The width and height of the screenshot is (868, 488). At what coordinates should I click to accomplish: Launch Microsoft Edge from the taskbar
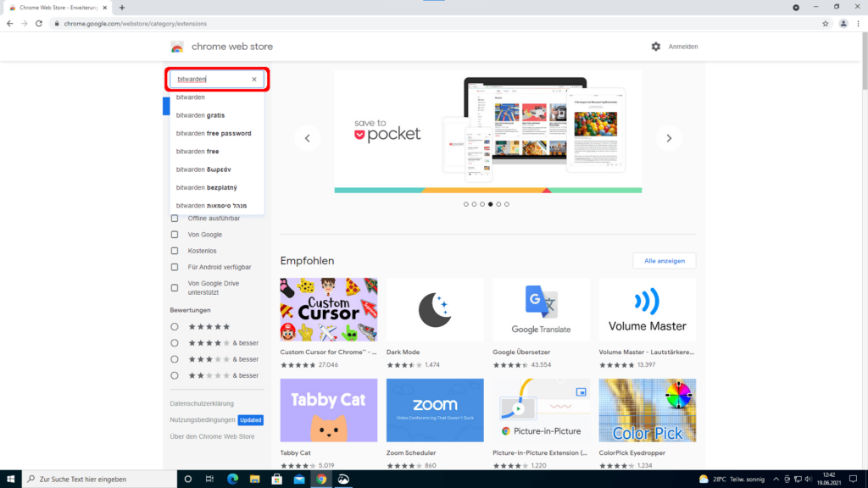232,480
